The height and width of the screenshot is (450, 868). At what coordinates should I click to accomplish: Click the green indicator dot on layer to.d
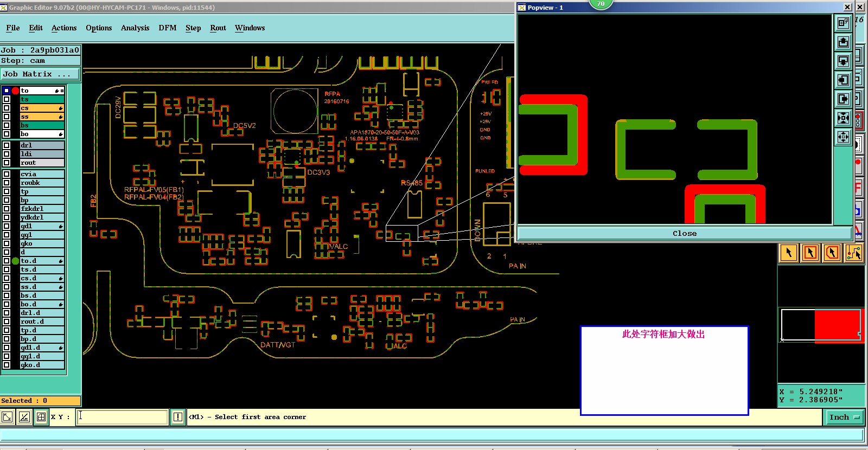[15, 261]
